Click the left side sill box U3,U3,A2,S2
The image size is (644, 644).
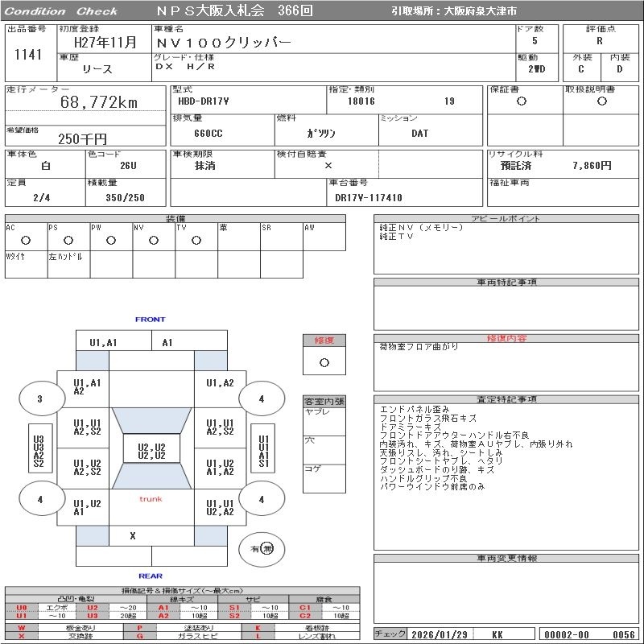tap(39, 451)
